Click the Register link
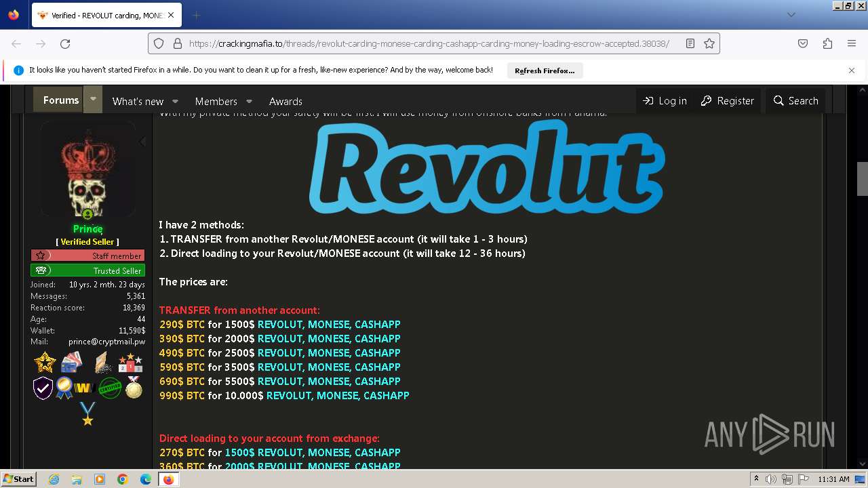Screen dimensions: 868x488 (x=727, y=100)
